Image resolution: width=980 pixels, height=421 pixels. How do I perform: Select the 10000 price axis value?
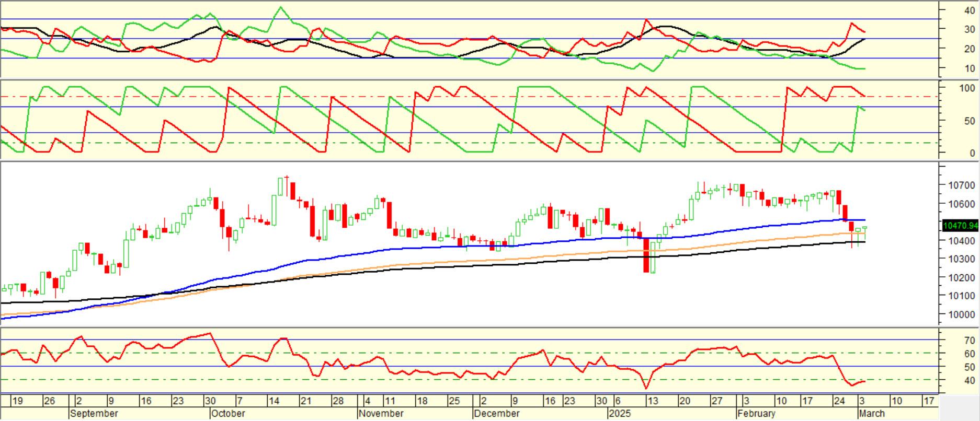[962, 315]
